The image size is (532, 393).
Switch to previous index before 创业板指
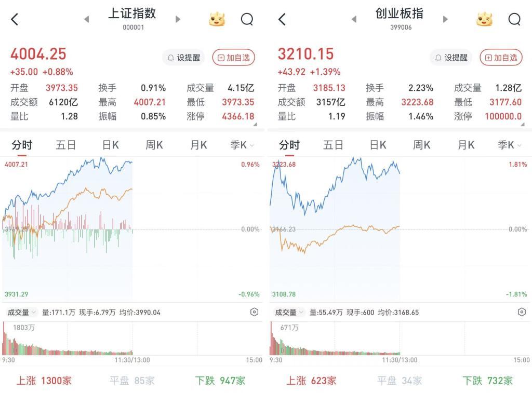(x=354, y=19)
